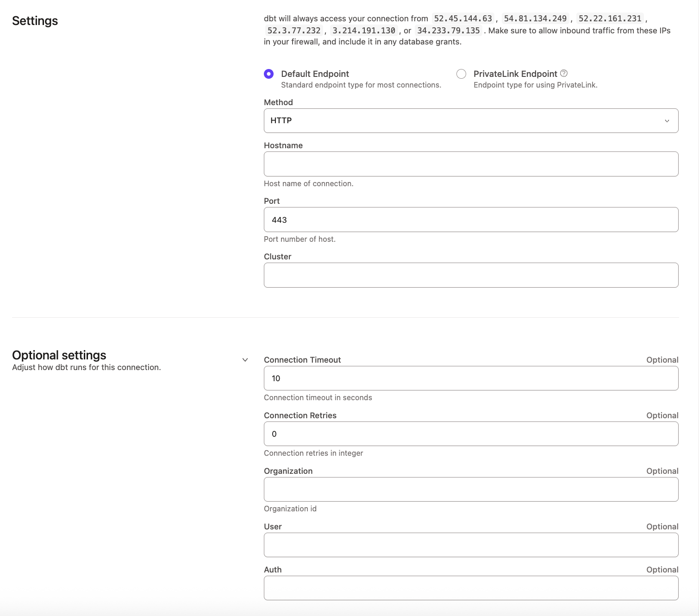Click inside the Hostname input field

coord(470,163)
